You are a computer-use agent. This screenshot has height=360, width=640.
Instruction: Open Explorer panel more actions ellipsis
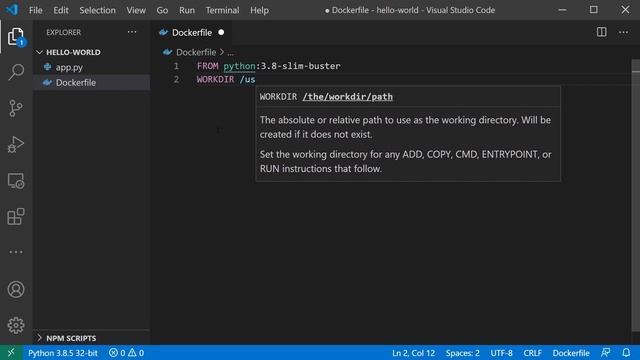(x=132, y=32)
